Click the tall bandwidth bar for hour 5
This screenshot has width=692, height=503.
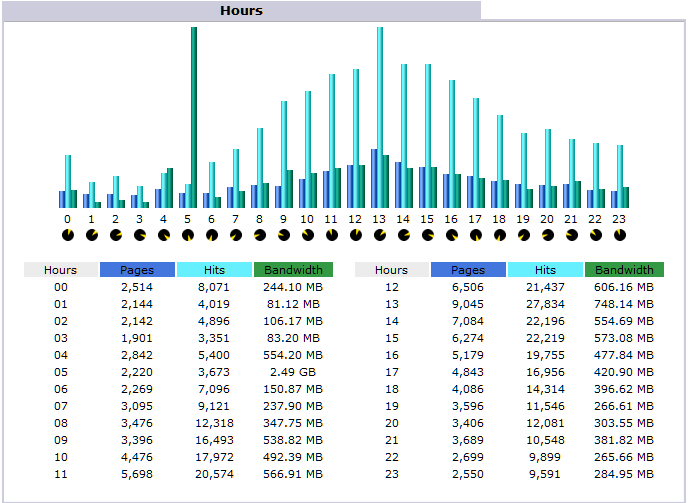tap(194, 117)
